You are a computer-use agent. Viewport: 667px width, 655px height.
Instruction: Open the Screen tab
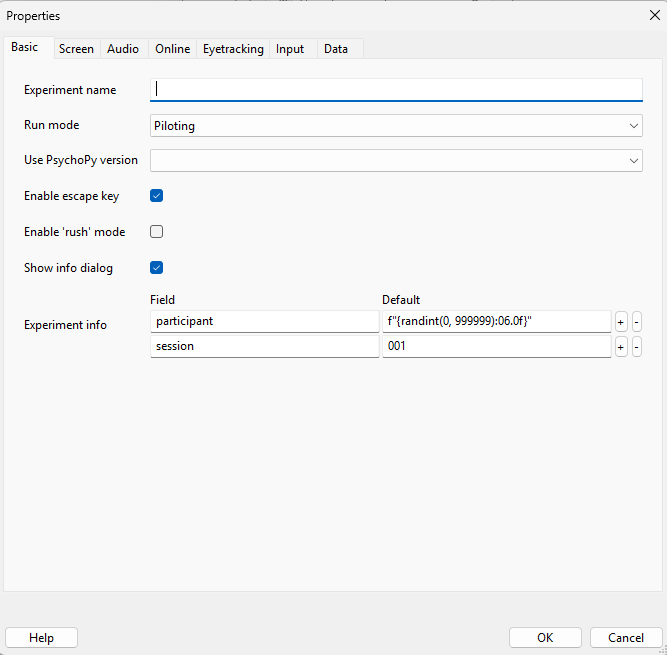(x=77, y=49)
